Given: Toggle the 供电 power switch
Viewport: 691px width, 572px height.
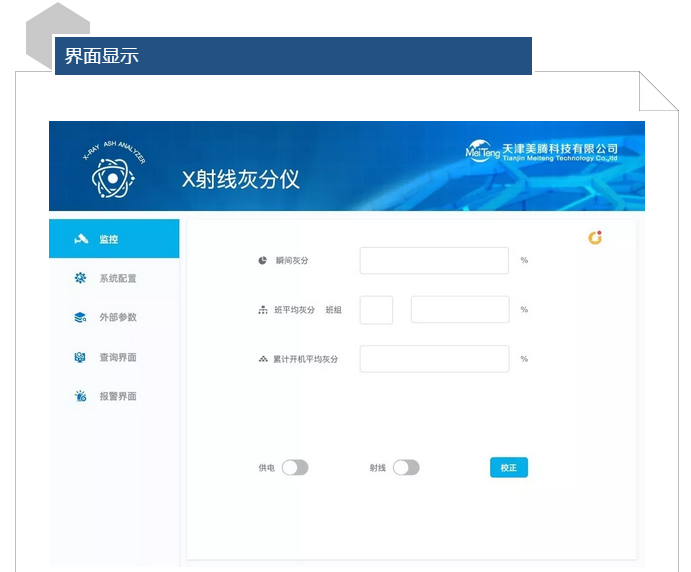Looking at the screenshot, I should [295, 468].
